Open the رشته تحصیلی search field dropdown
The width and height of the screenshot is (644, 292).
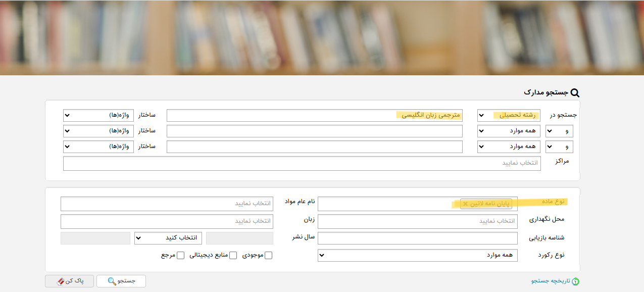pyautogui.click(x=509, y=115)
